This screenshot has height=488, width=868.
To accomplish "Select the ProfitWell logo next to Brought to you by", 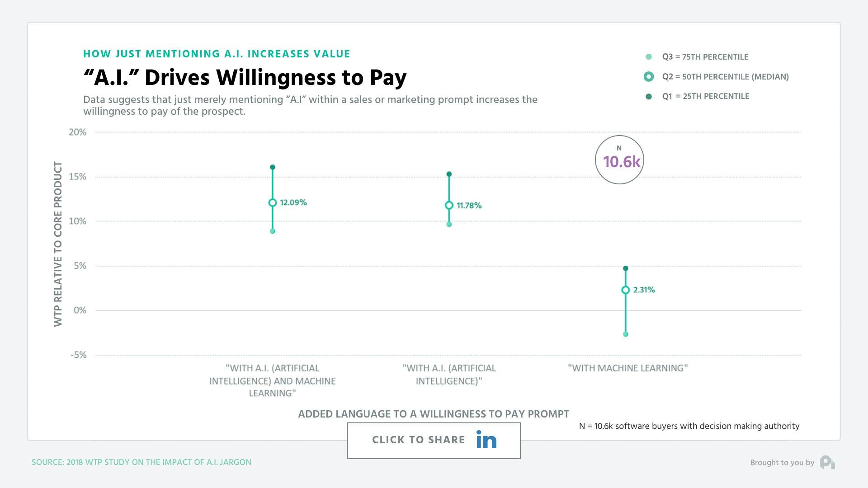I will 827,462.
